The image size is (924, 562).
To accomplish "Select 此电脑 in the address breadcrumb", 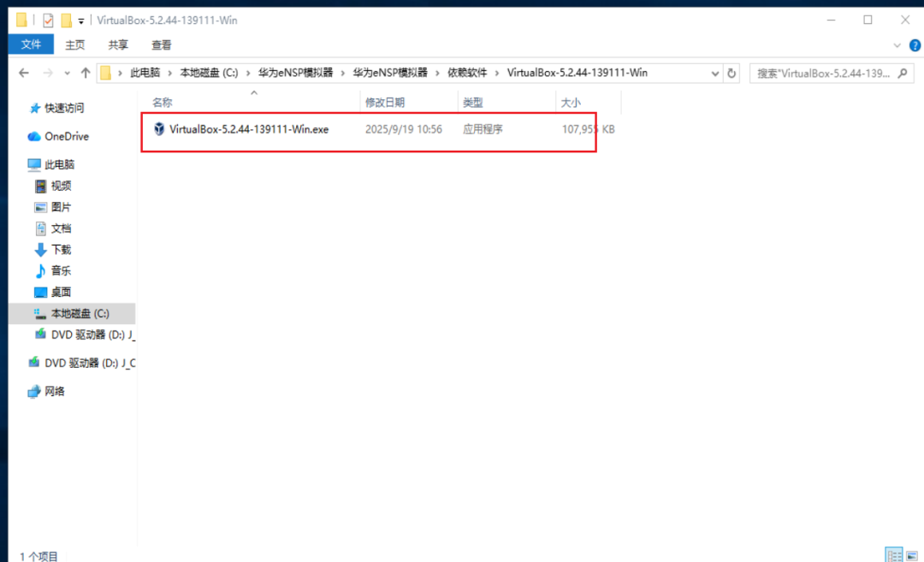I will tap(145, 73).
